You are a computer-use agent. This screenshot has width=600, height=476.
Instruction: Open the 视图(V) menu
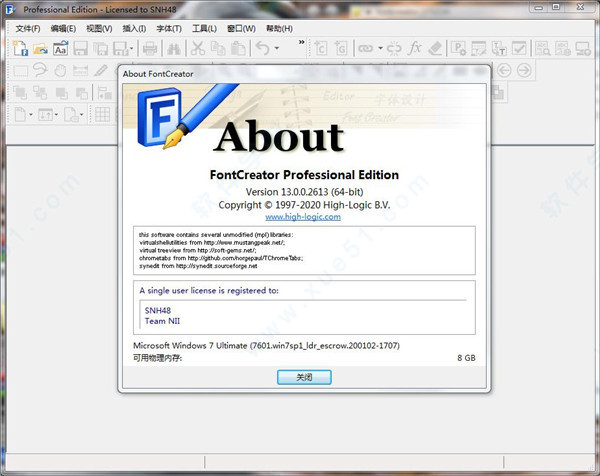pyautogui.click(x=99, y=29)
